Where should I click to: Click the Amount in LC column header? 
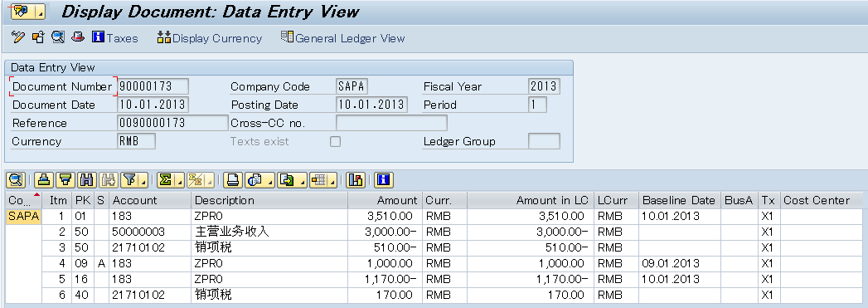(531, 201)
